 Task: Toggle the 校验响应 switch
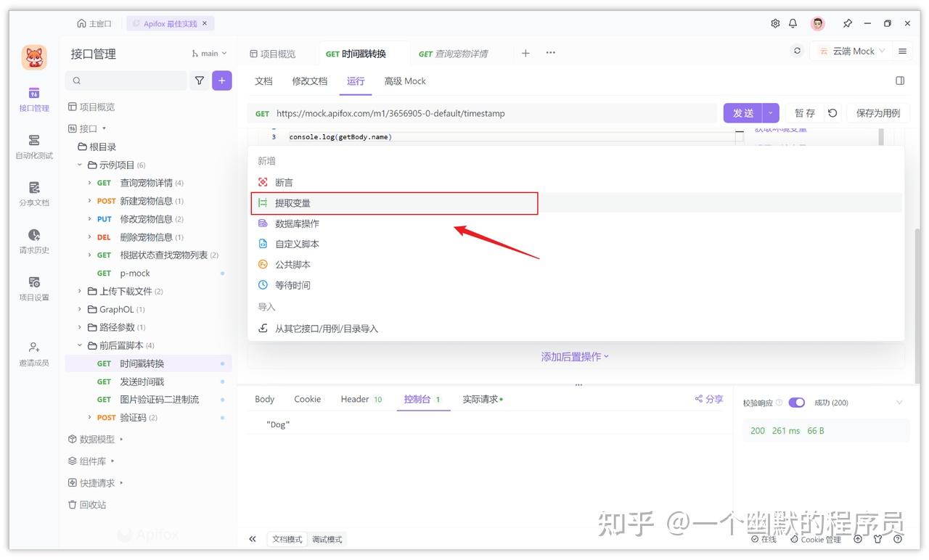[x=796, y=403]
